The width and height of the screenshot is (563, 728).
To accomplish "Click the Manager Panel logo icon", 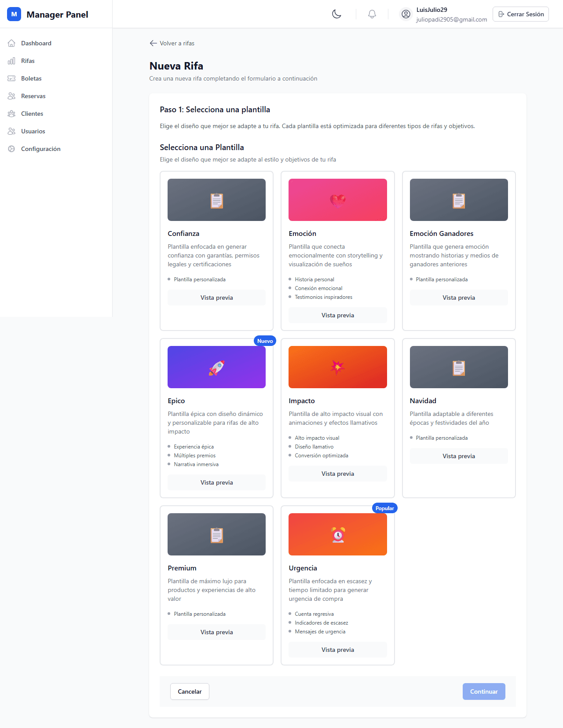I will [x=14, y=14].
